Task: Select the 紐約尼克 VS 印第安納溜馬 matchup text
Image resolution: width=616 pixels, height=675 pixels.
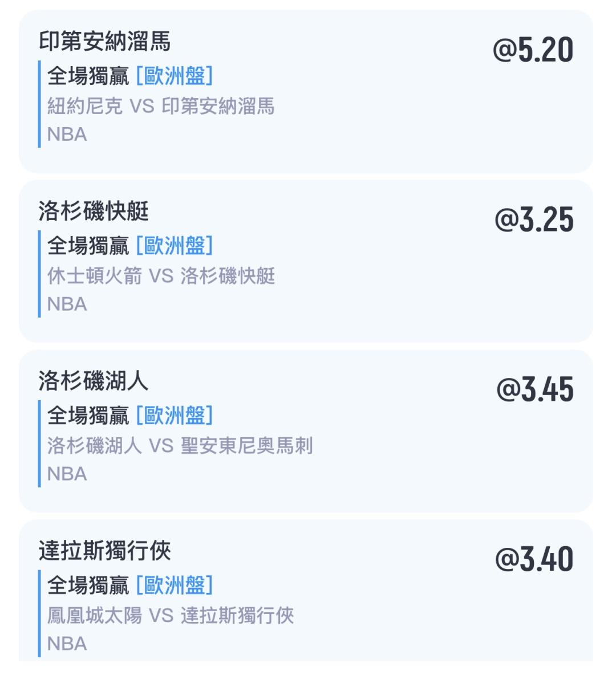Action: pyautogui.click(x=160, y=106)
